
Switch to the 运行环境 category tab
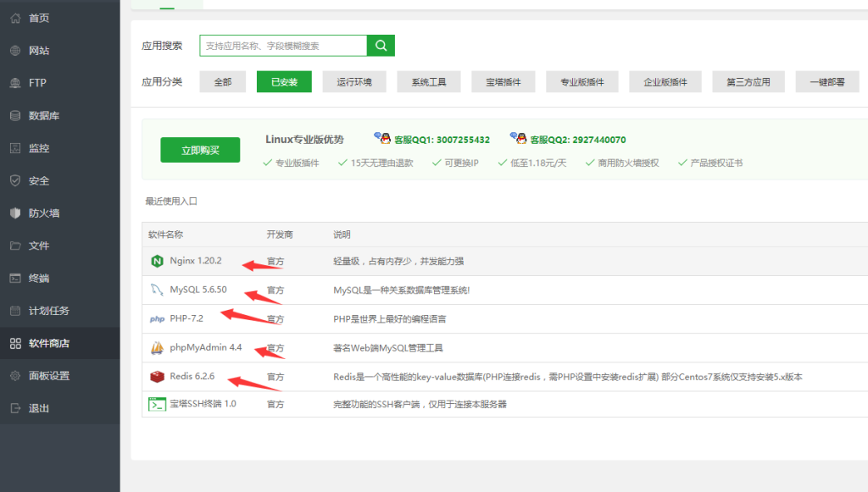point(353,81)
